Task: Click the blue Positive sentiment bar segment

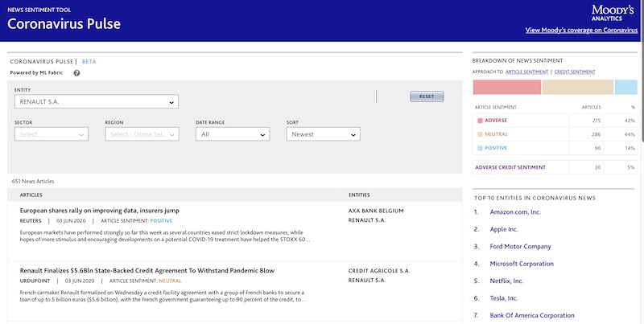Action: pos(626,88)
